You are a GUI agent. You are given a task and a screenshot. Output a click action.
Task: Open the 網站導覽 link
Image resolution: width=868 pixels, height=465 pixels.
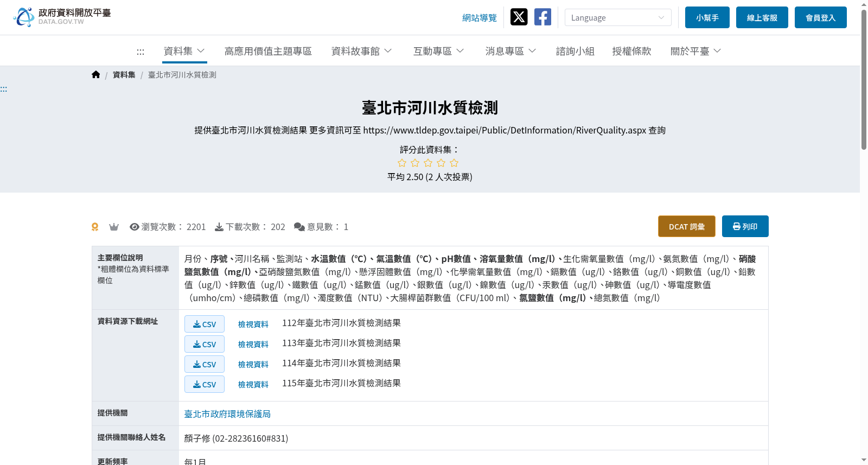[x=480, y=18]
